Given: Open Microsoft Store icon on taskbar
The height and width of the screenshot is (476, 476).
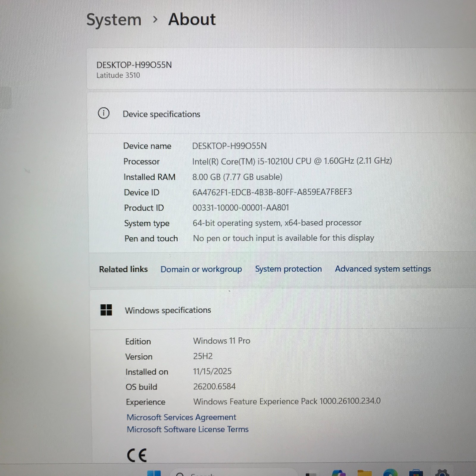Looking at the screenshot, I should click(x=416, y=473).
